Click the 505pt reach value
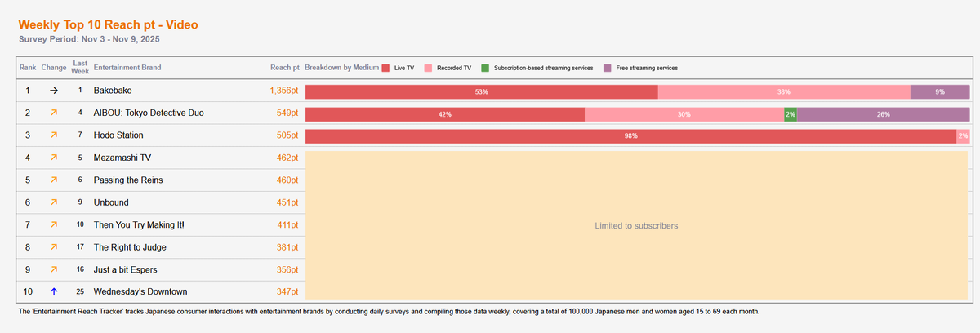The image size is (980, 333). pos(287,136)
